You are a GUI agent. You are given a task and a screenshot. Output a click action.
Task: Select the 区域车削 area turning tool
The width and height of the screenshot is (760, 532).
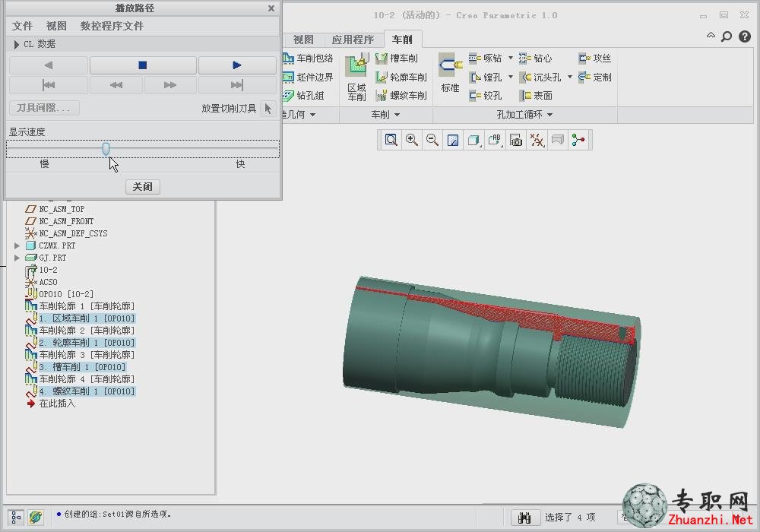(356, 77)
